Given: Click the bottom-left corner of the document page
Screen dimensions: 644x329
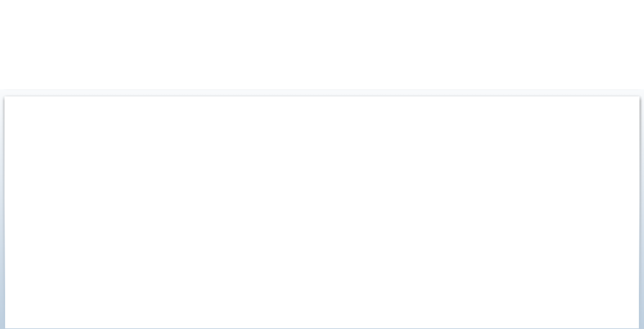Looking at the screenshot, I should [x=5, y=327].
